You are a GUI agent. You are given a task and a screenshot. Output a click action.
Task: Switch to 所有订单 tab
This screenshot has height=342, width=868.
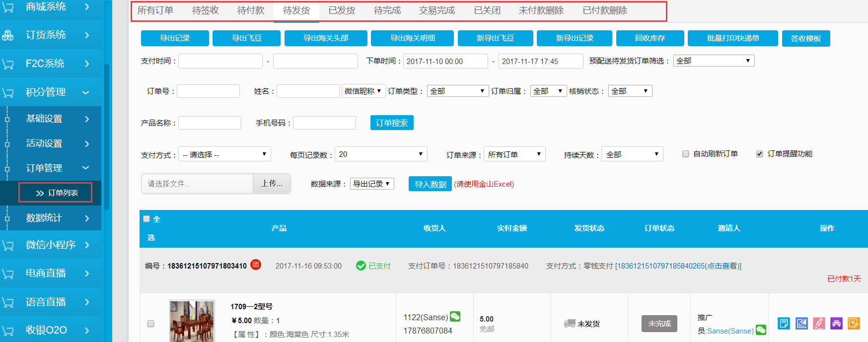tap(155, 10)
